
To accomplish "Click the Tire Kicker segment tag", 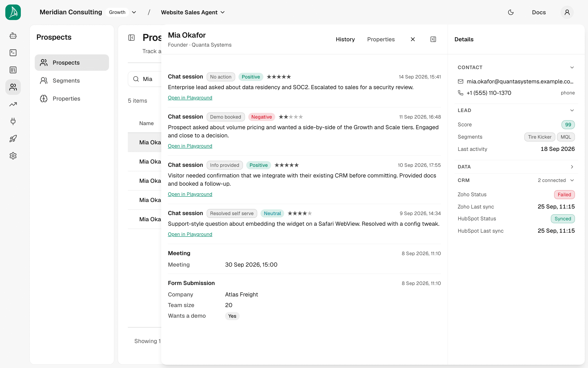I will tap(539, 137).
